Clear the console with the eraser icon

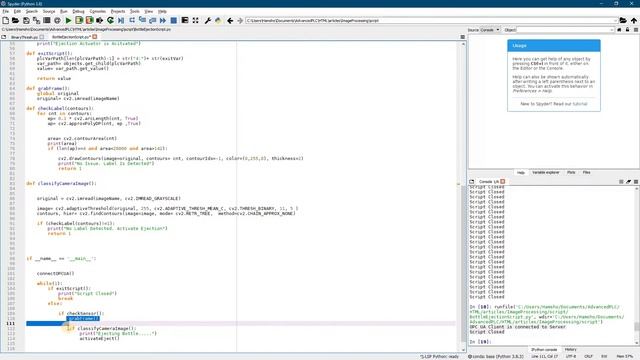tap(629, 182)
